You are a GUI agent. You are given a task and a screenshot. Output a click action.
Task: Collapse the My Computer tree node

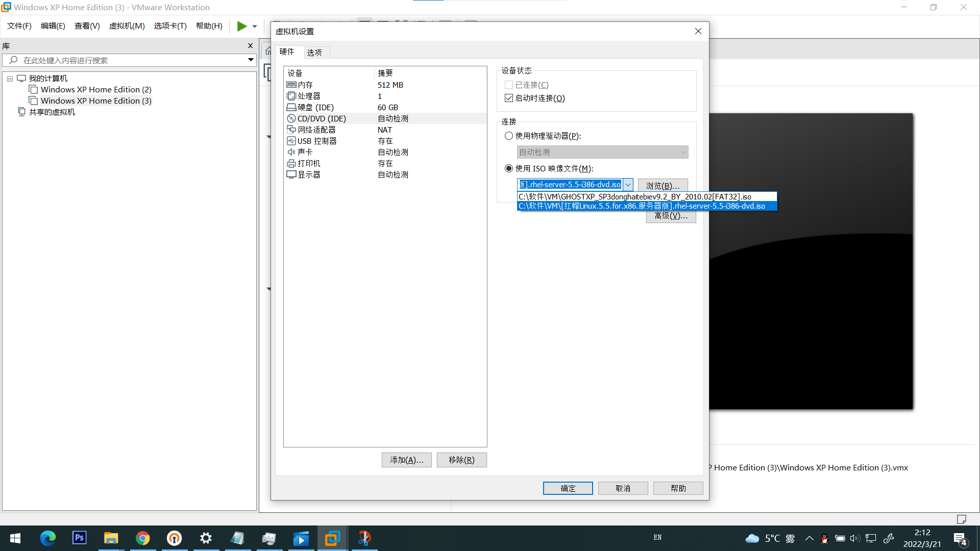(10, 79)
